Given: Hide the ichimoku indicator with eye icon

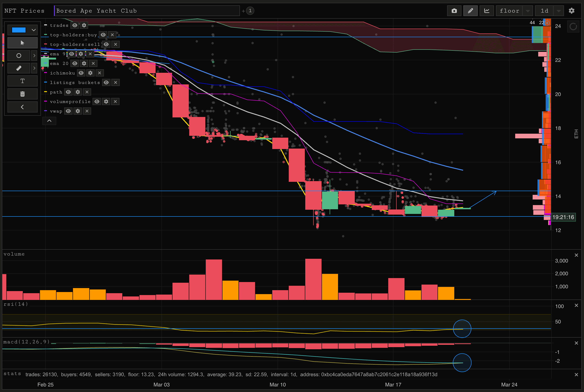Looking at the screenshot, I should 81,73.
